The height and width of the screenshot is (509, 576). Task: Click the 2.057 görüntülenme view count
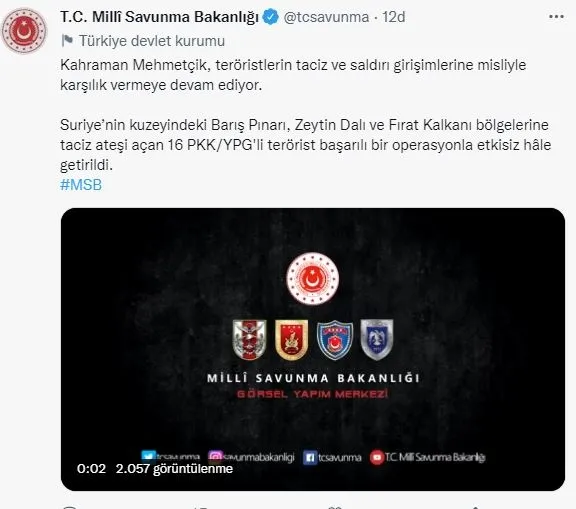174,469
